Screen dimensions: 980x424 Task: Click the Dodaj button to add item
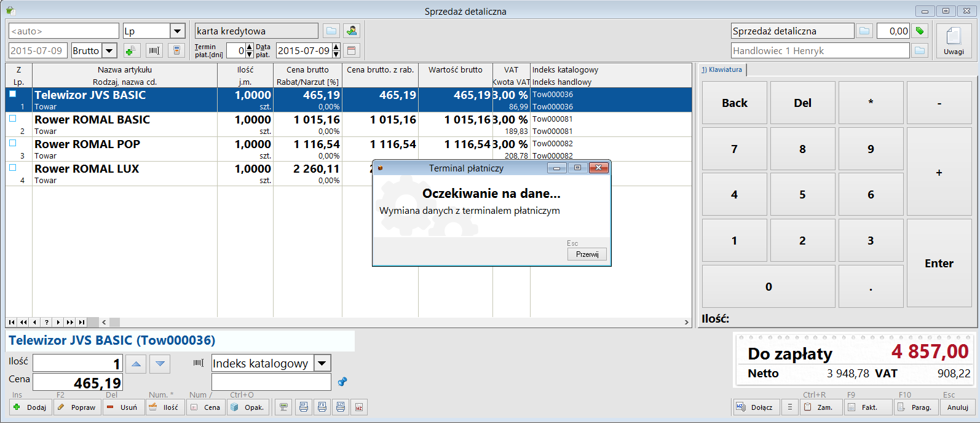click(x=31, y=407)
